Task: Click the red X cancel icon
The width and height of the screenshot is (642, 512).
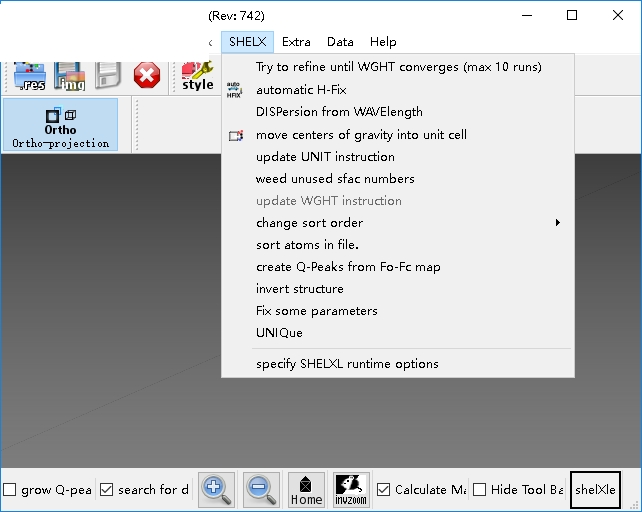Action: tap(147, 75)
